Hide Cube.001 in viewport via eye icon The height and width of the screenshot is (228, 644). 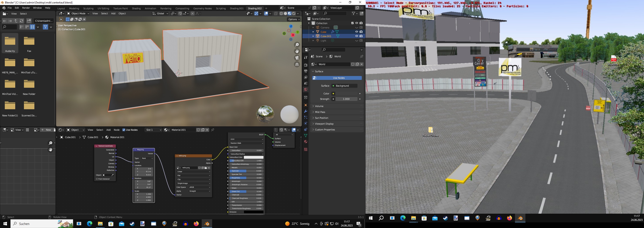[357, 36]
